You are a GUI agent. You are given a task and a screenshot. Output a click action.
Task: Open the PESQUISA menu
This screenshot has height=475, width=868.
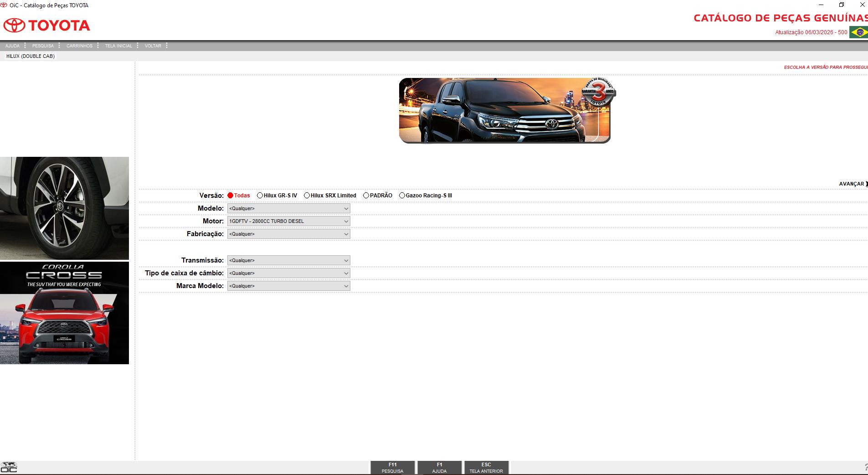43,46
